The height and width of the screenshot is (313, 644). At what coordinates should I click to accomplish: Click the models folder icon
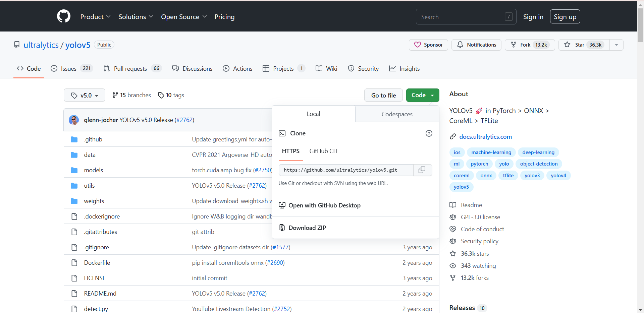point(74,170)
